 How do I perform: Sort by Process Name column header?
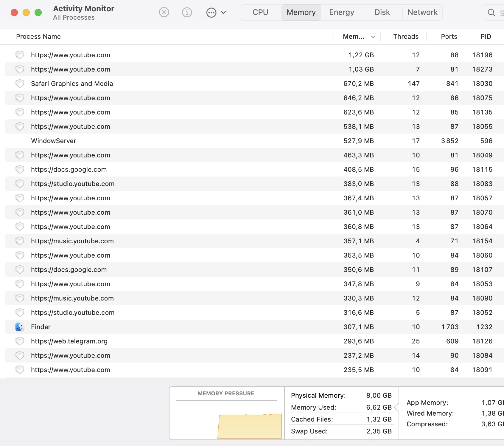click(x=38, y=36)
